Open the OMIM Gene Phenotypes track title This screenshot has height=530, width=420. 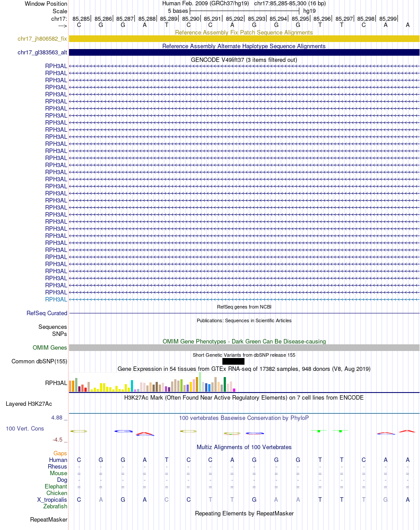[x=244, y=341]
